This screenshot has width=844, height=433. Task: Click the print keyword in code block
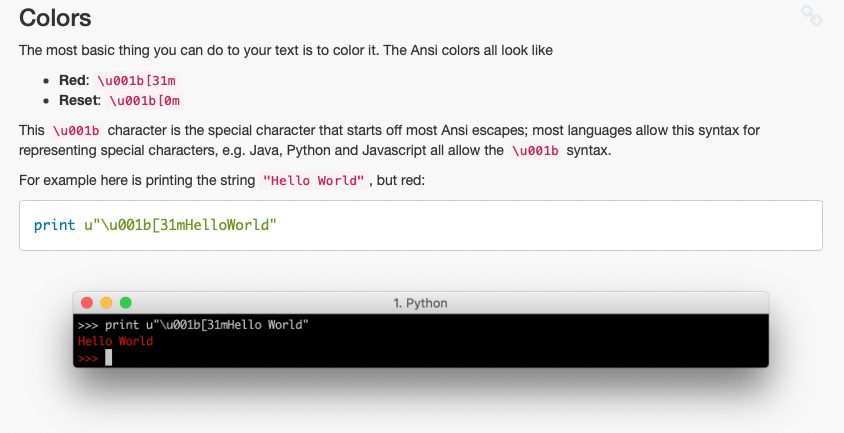(54, 225)
